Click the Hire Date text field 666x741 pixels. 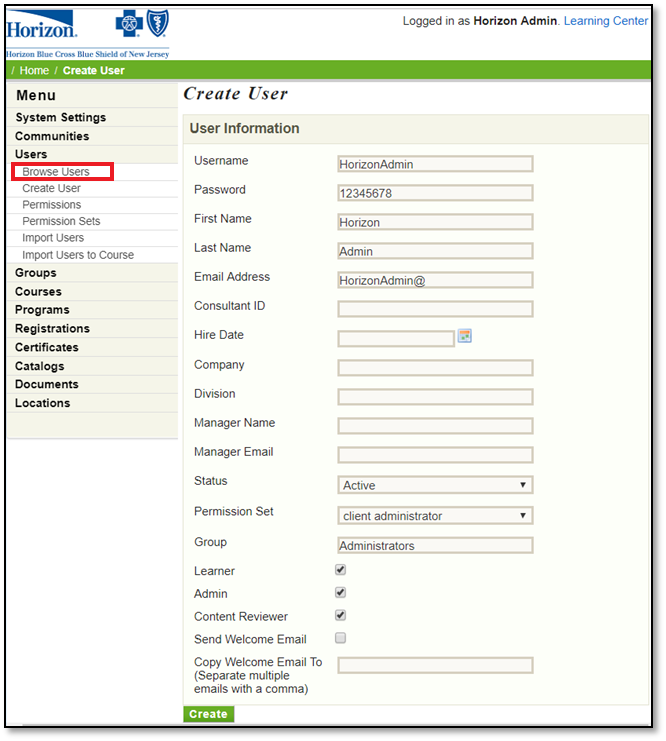(396, 338)
